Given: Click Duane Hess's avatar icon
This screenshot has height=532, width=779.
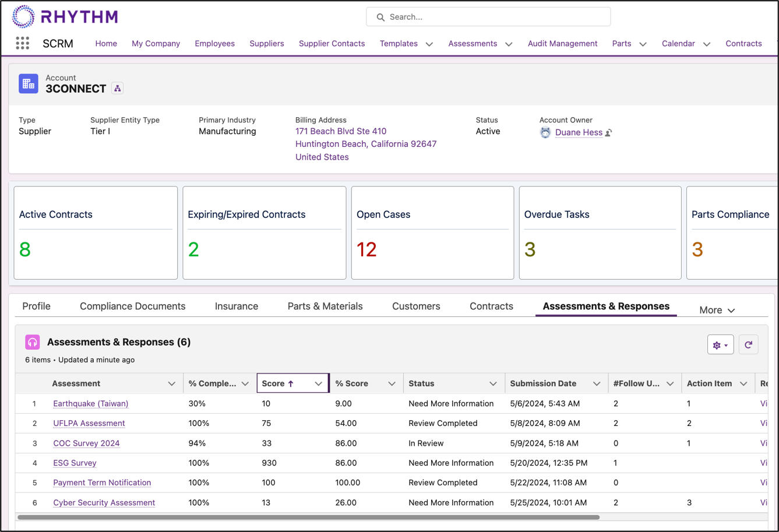Looking at the screenshot, I should (545, 132).
